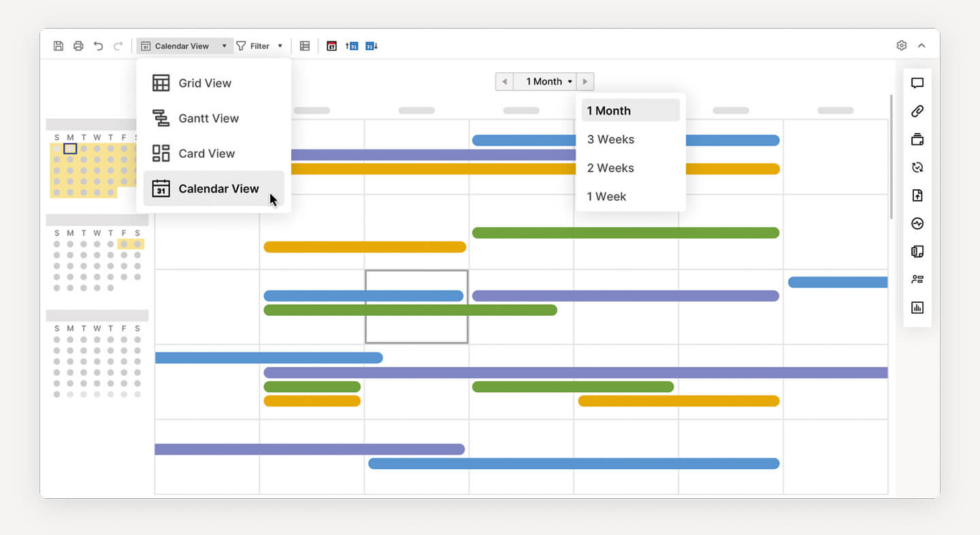The height and width of the screenshot is (535, 980).
Task: Switch to Card View in the menu
Action: pyautogui.click(x=206, y=154)
